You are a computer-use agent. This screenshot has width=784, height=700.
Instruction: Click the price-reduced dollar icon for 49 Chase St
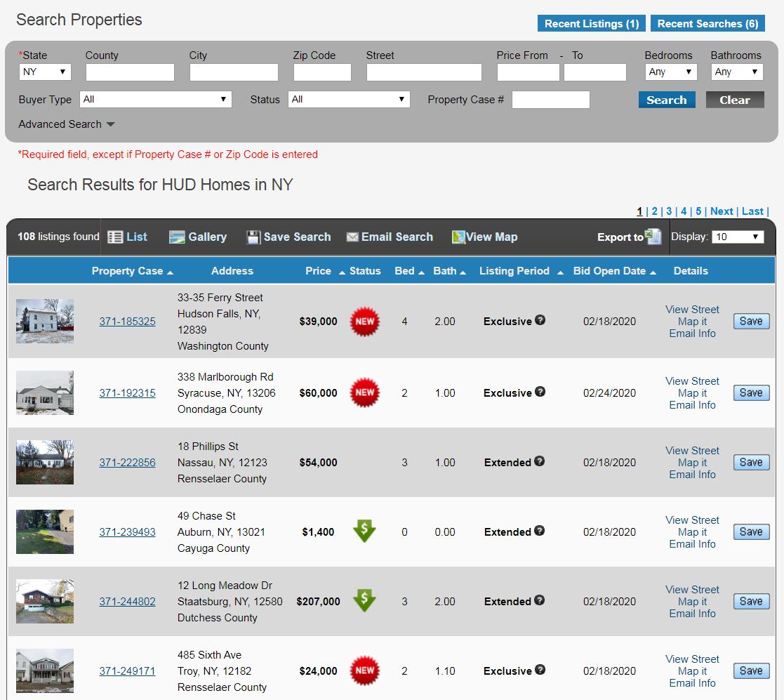click(x=364, y=531)
